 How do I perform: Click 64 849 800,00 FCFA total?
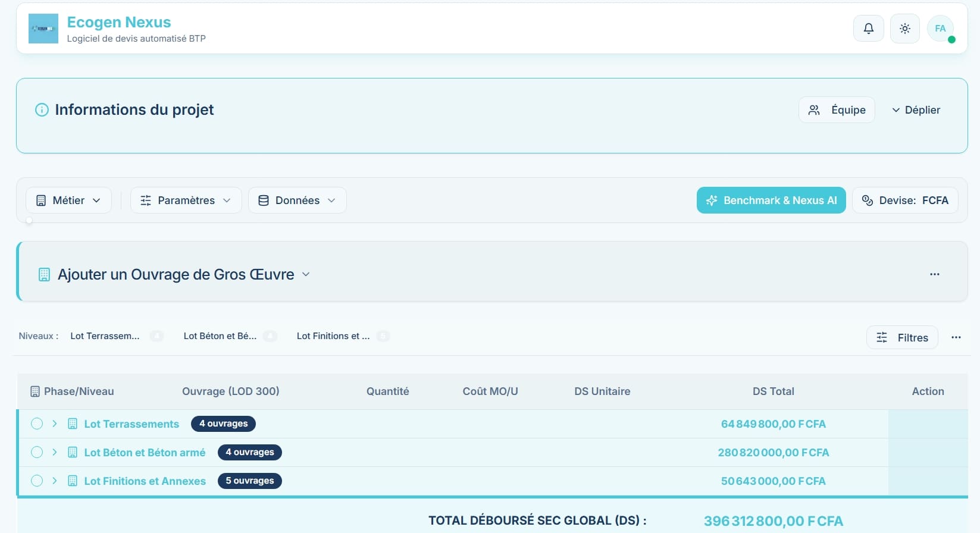click(x=774, y=424)
